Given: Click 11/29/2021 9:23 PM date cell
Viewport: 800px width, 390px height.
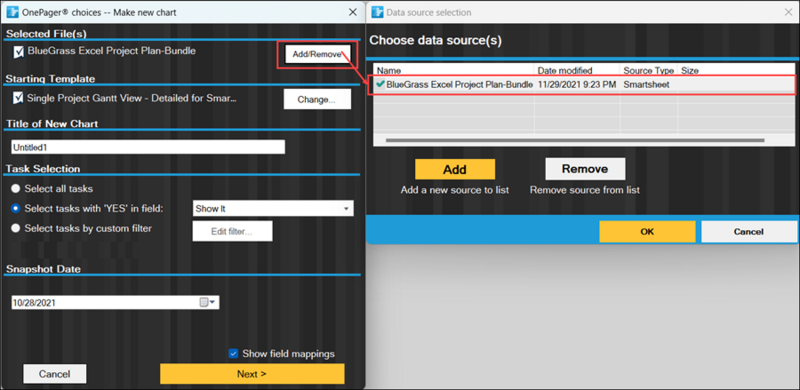Looking at the screenshot, I should coord(577,84).
